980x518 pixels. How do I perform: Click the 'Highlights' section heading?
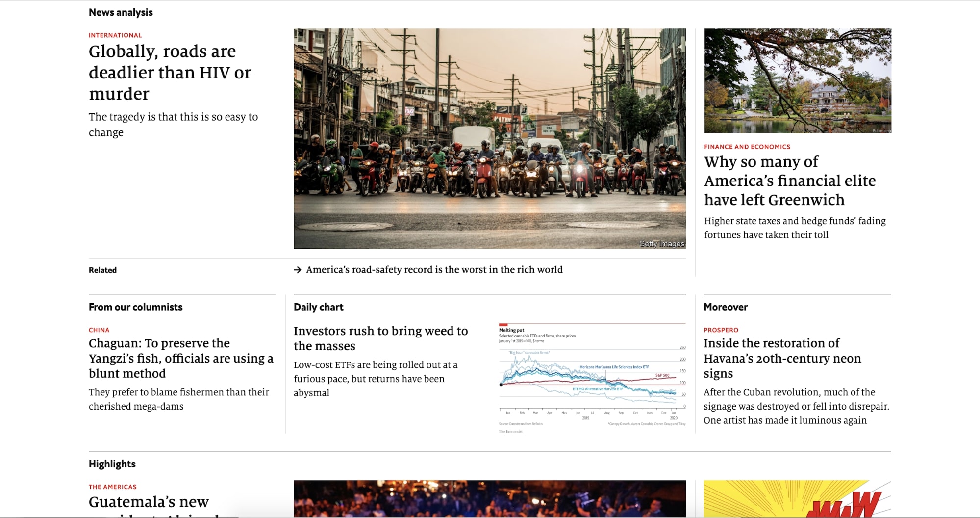pyautogui.click(x=112, y=464)
